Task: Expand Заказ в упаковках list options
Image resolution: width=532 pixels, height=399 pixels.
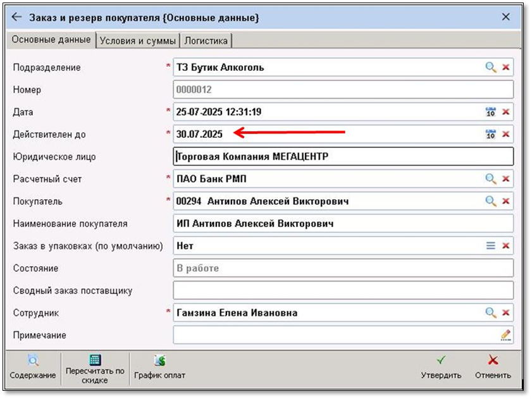Action: [x=490, y=246]
